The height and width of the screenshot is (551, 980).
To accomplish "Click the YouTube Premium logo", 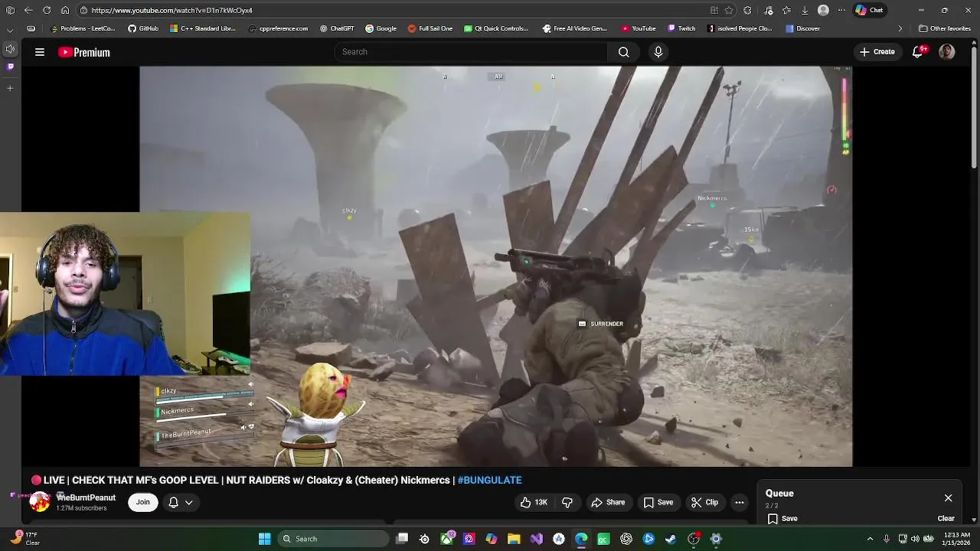I will pyautogui.click(x=84, y=52).
